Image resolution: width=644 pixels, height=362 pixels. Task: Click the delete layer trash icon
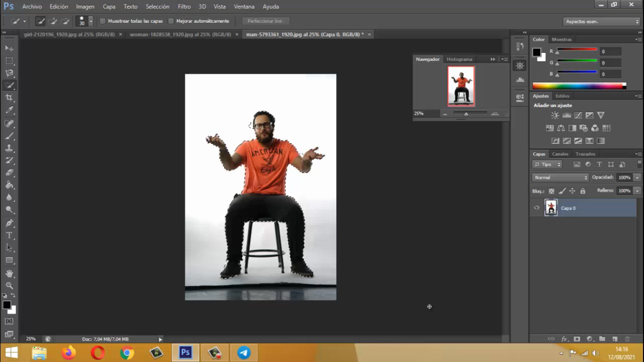(x=627, y=339)
